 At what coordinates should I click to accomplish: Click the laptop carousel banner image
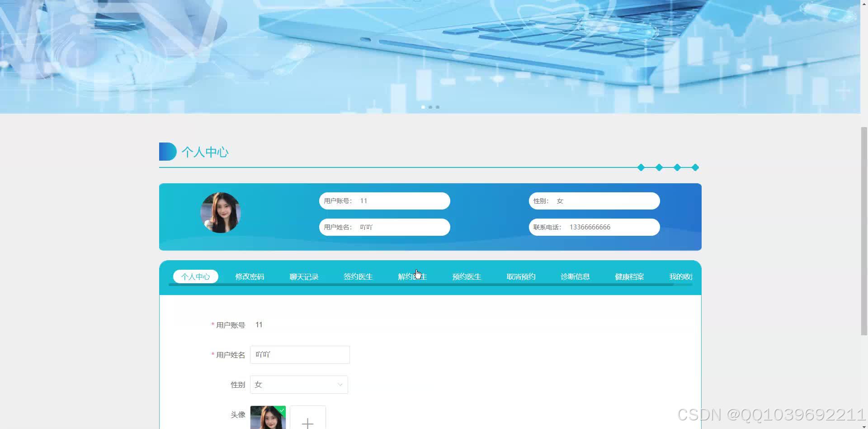click(x=430, y=57)
